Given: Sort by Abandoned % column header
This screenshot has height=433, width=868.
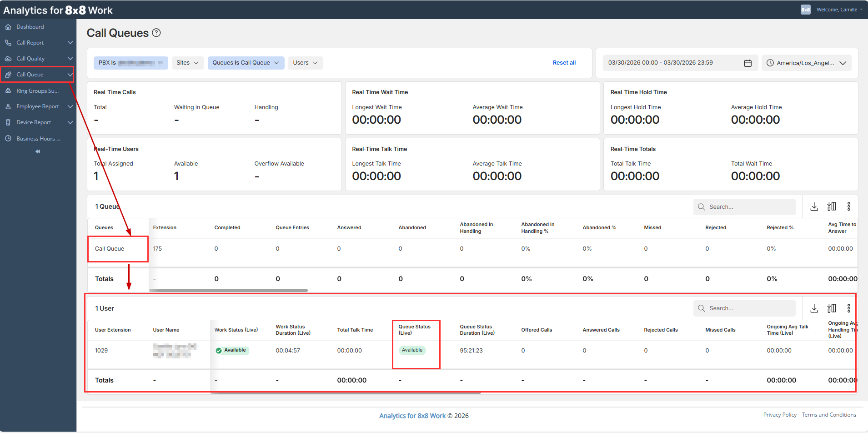Looking at the screenshot, I should point(599,228).
